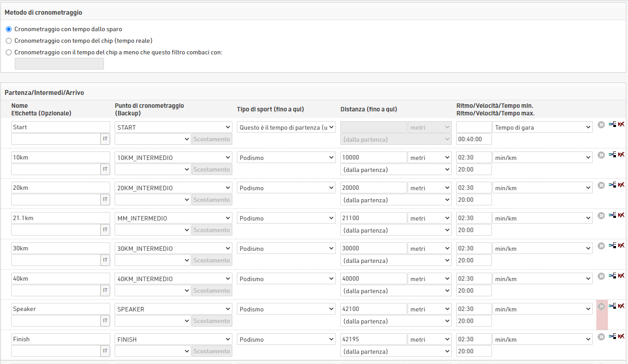This screenshot has height=364, width=628.
Task: Click the min pace field in the 20km row
Action: (474, 188)
